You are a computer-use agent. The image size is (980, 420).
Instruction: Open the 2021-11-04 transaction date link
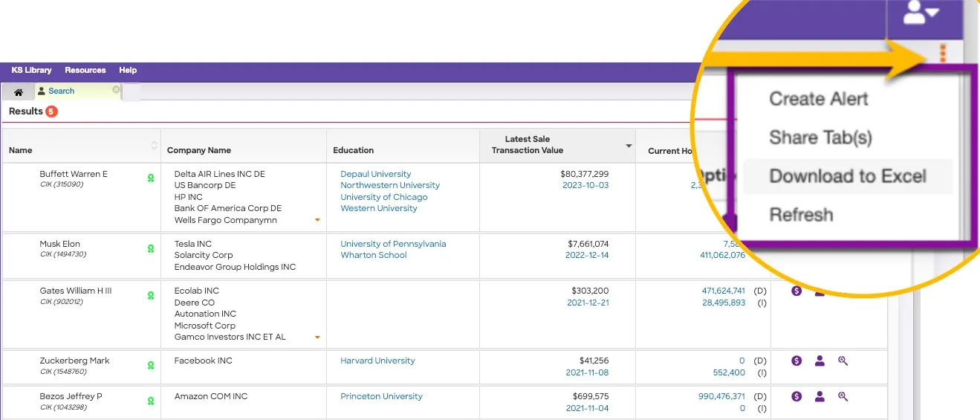(x=587, y=408)
